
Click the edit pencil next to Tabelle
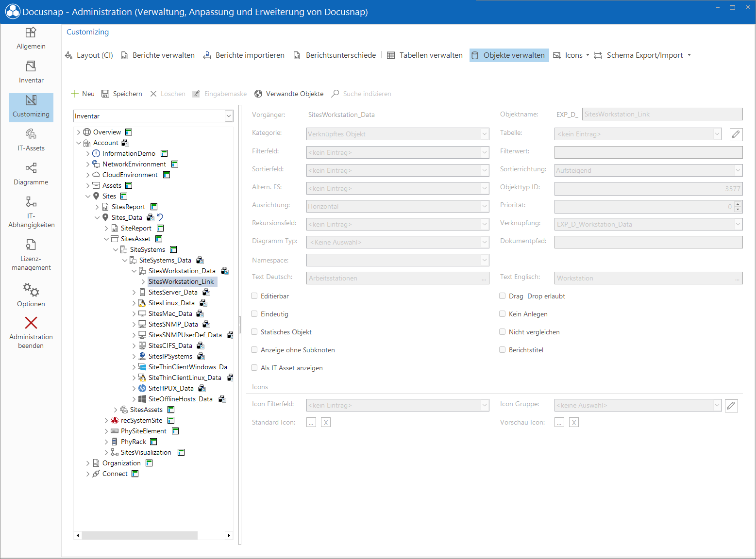tap(736, 134)
